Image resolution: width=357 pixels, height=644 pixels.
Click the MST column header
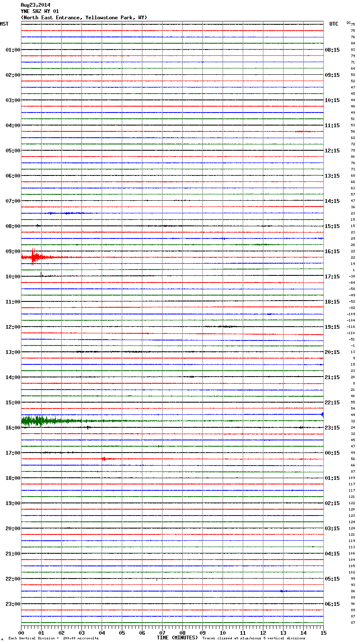point(4,24)
